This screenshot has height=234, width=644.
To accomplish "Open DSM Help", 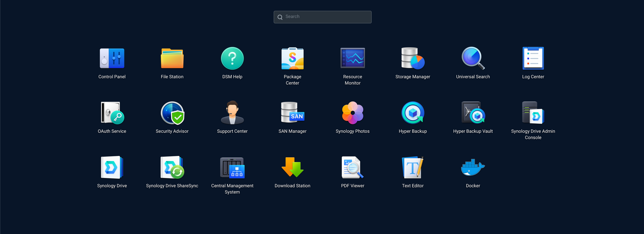I will pyautogui.click(x=232, y=58).
